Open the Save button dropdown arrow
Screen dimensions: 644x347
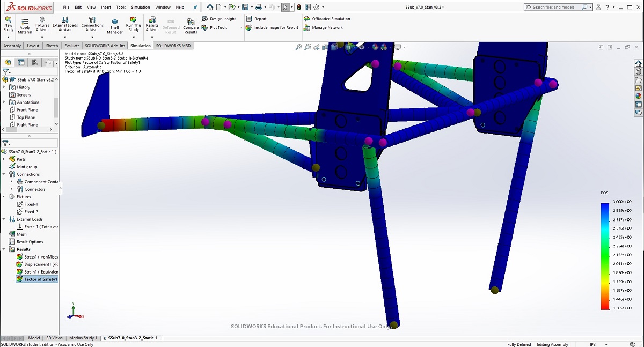(x=251, y=8)
